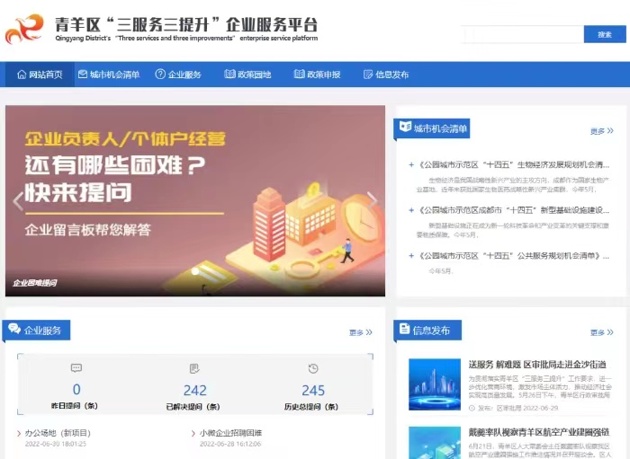Expand 更多 in the 信息发布 panel
Image resolution: width=630 pixels, height=459 pixels.
(600, 332)
